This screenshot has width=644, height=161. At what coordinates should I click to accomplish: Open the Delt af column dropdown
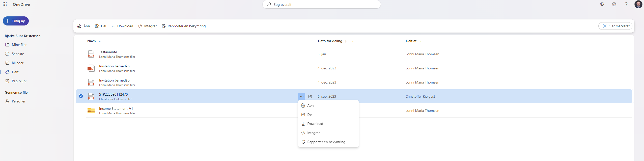click(420, 41)
